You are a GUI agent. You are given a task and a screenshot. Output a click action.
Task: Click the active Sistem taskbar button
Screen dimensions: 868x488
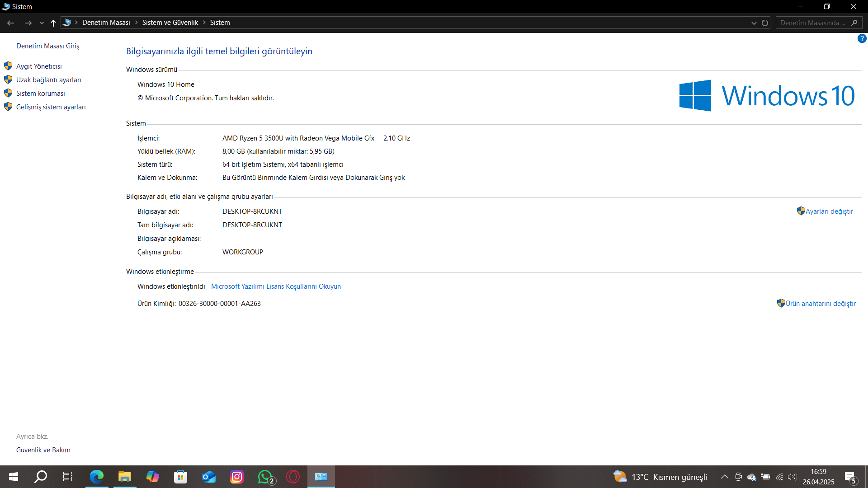pos(321,477)
